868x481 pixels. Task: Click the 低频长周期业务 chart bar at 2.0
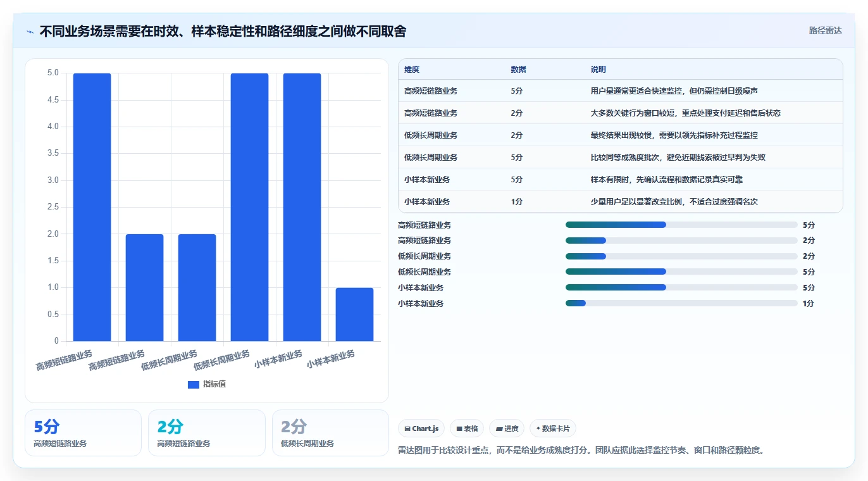[x=197, y=287]
